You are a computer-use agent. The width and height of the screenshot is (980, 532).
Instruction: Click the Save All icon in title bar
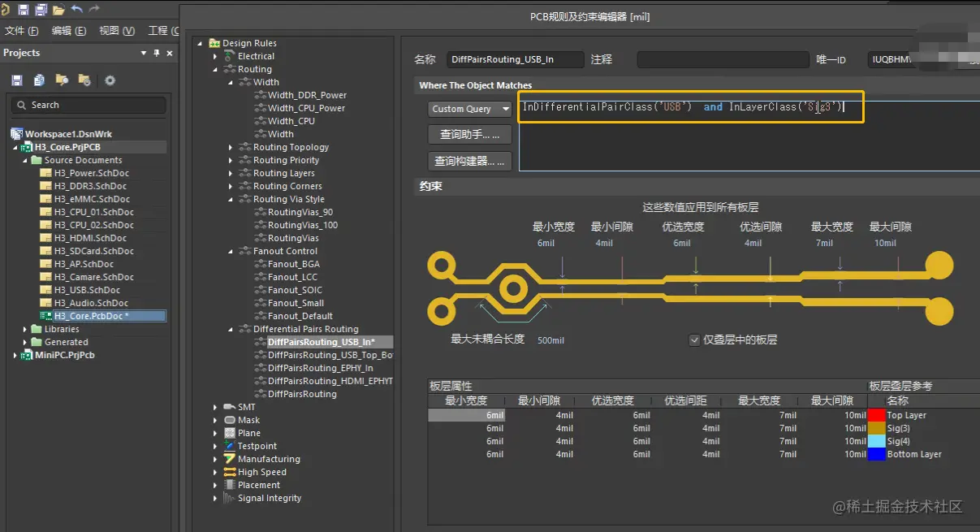click(40, 10)
